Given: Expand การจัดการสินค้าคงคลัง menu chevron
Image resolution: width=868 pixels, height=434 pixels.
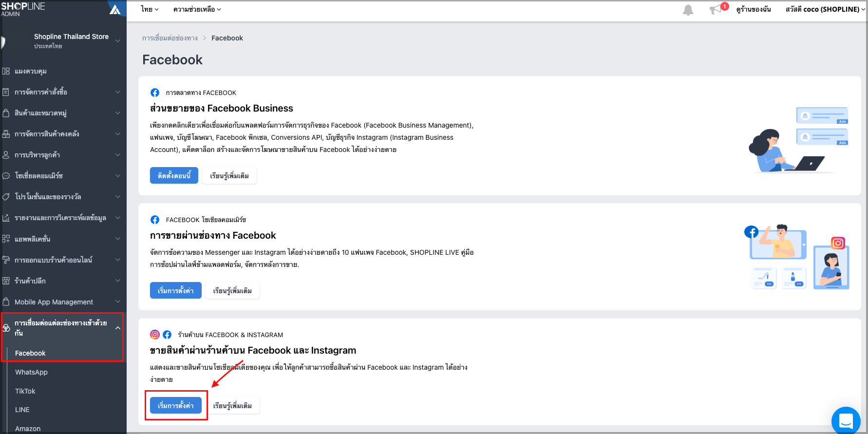Looking at the screenshot, I should pos(118,134).
